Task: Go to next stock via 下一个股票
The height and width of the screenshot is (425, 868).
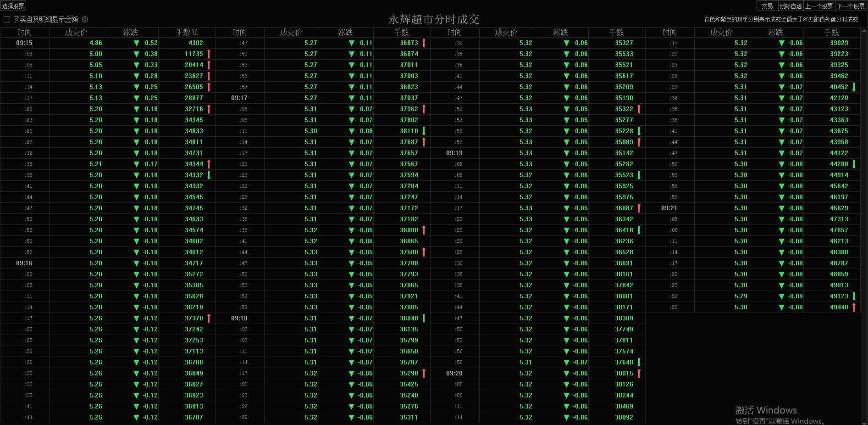Action: (851, 6)
